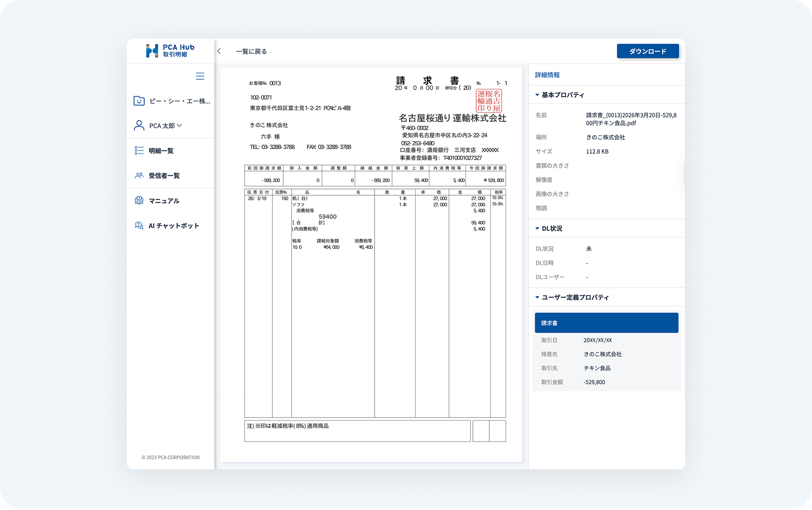The image size is (812, 510).
Task: Click the 得意先 value きのこ株式会社
Action: pos(602,354)
